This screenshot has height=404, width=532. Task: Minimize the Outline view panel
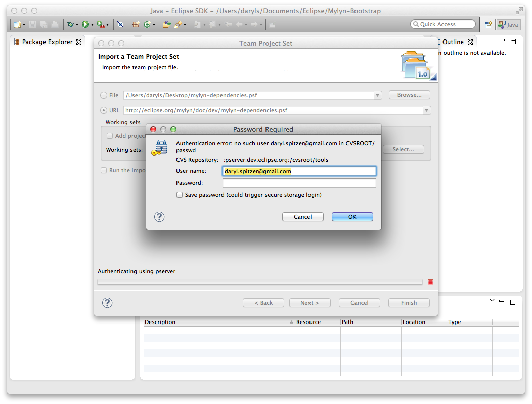pos(502,41)
